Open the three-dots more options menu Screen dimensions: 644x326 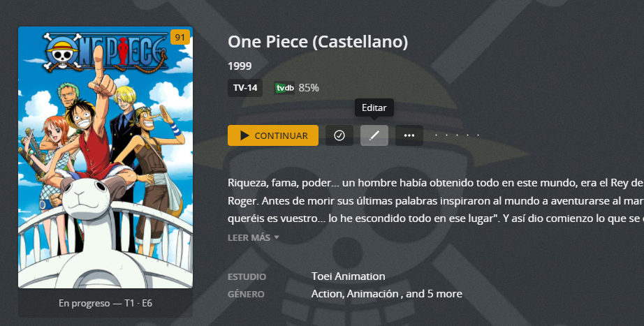409,135
